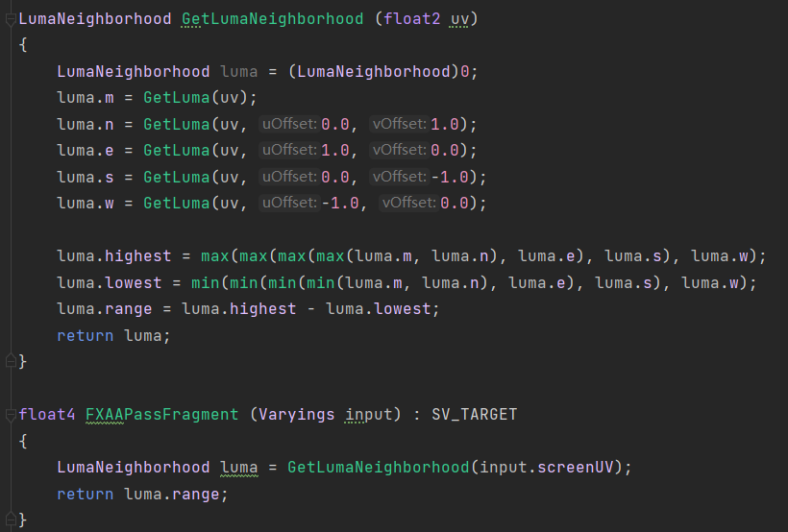Click the GetLumaNeighborhood call in FXAAPassFragment
Viewport: 788px width, 532px height.
point(379,468)
